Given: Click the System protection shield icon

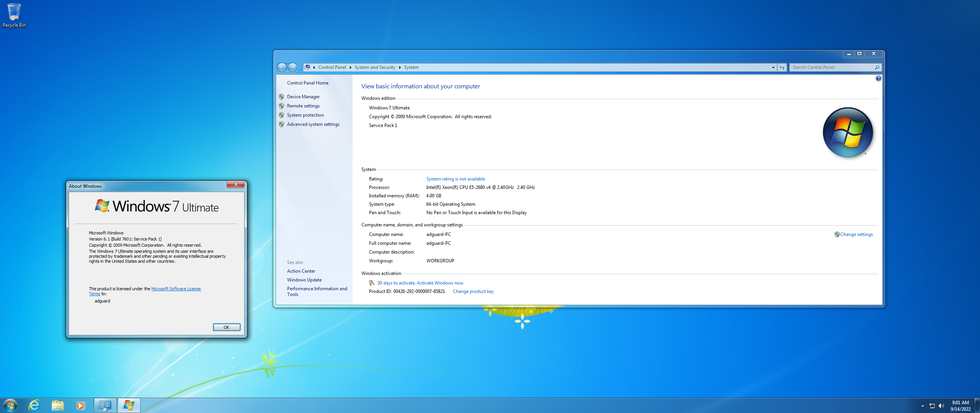Looking at the screenshot, I should pyautogui.click(x=281, y=115).
